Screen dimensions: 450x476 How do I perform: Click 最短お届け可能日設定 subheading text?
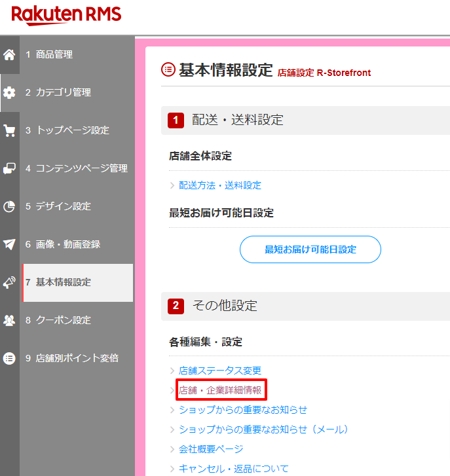221,213
